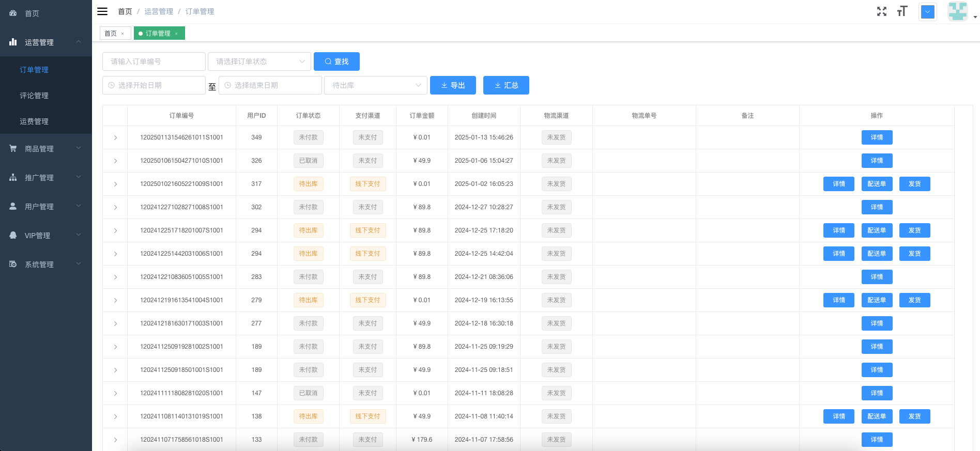Click the ¥ 179.6 amount cell
This screenshot has height=451, width=980.
click(422, 440)
